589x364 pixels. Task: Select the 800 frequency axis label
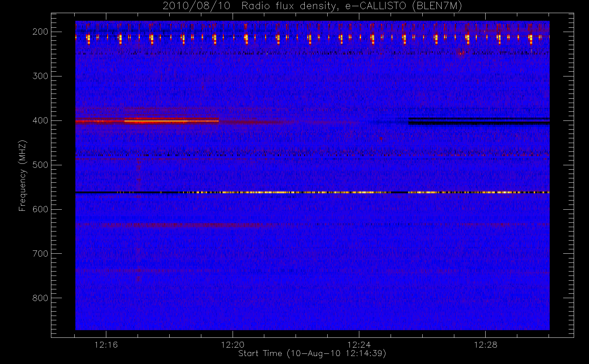coord(40,298)
